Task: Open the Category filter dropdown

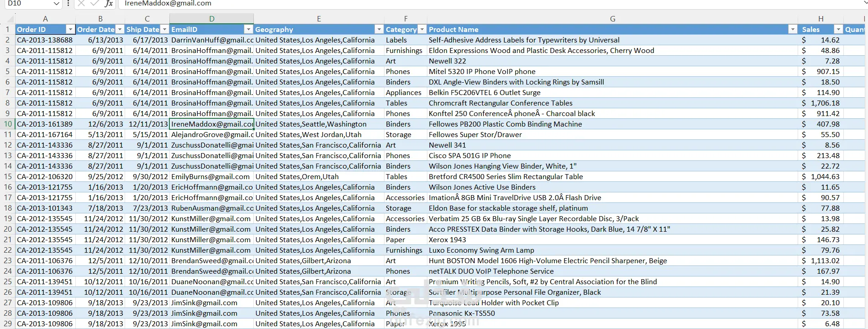Action: (x=422, y=29)
